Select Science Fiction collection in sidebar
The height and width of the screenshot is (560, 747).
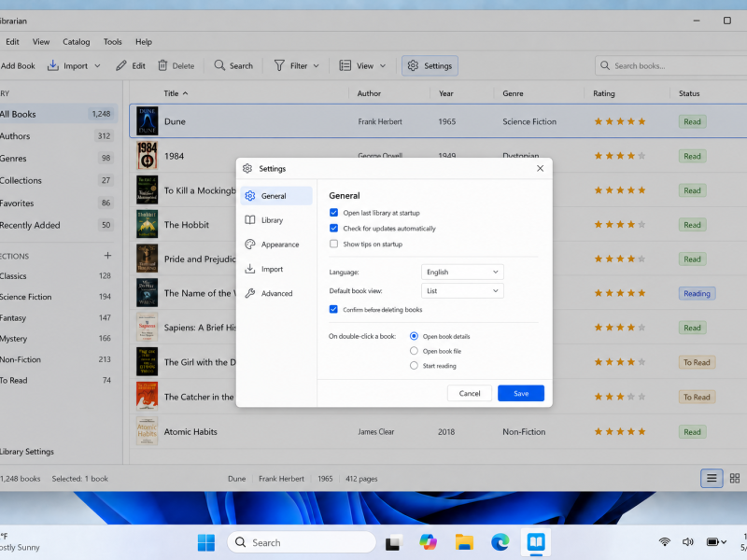[56, 297]
